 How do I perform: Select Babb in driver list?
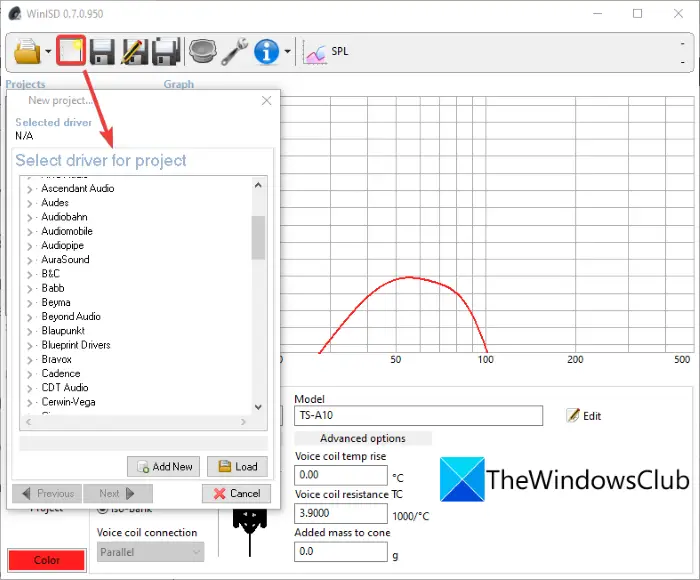tap(53, 288)
